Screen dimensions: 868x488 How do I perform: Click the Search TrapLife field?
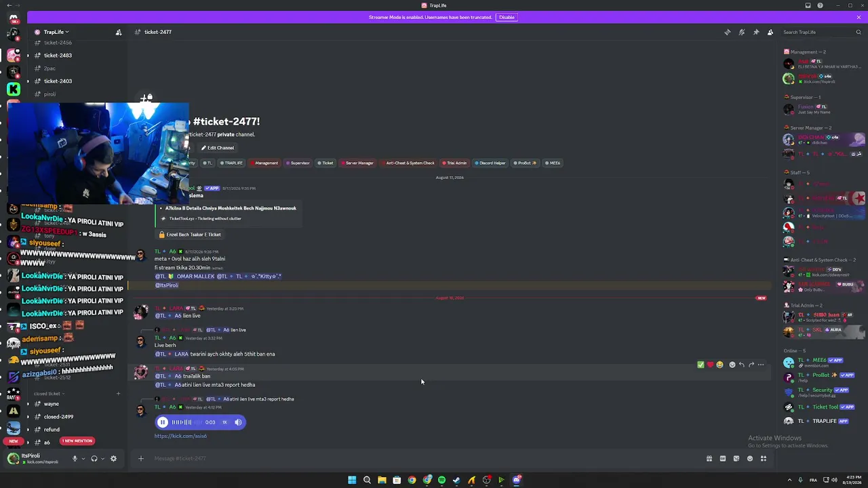click(821, 32)
